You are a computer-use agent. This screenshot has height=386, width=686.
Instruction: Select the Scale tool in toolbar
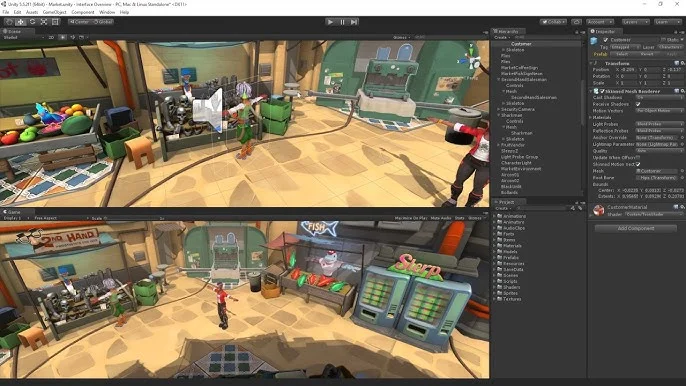[44, 21]
